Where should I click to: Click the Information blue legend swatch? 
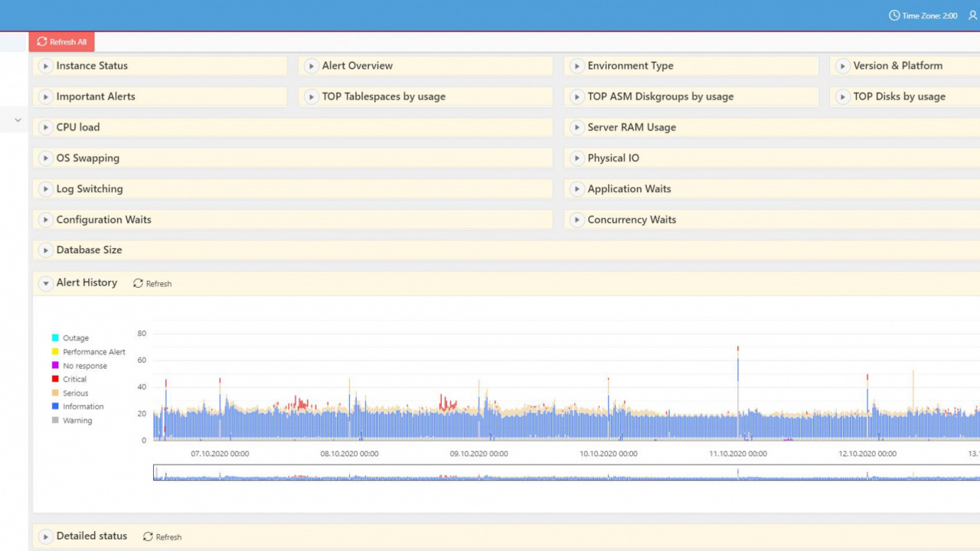(x=55, y=407)
